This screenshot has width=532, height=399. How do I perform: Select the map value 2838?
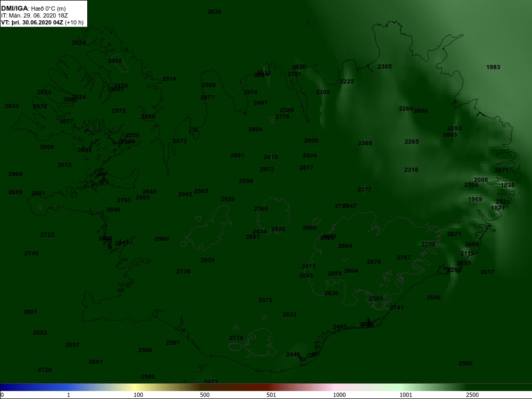[x=331, y=293]
